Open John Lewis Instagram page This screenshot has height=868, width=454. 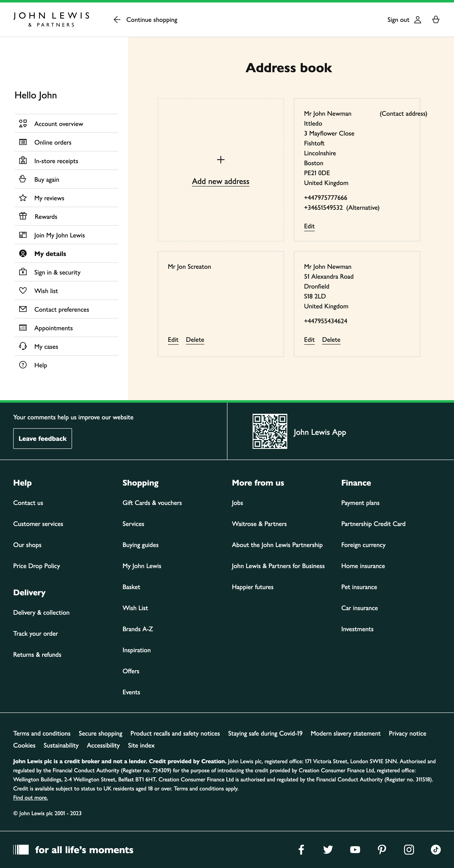tap(409, 849)
